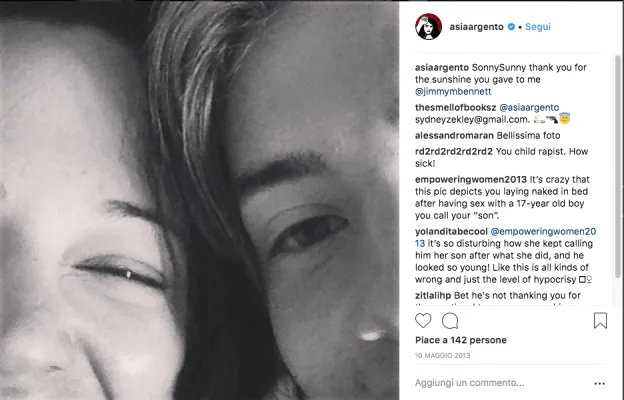Click the comments panel scrollbar

point(618,167)
